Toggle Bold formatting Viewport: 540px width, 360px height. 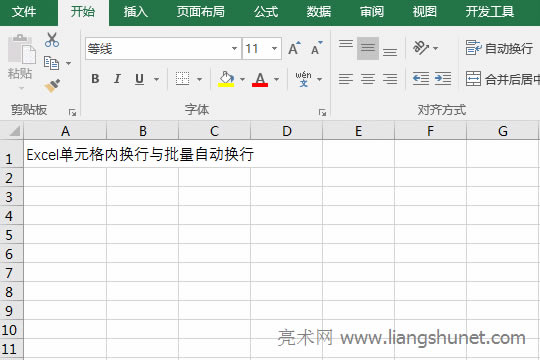tap(95, 79)
